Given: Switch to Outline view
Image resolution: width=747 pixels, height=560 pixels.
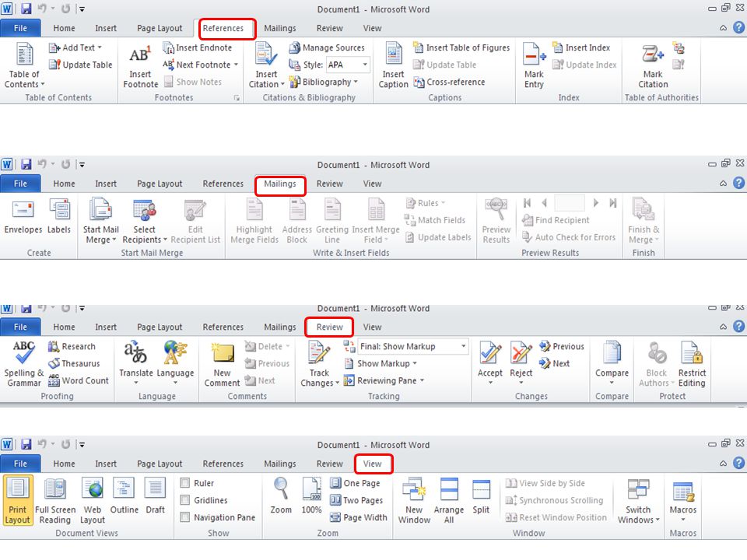Looking at the screenshot, I should pos(124,497).
